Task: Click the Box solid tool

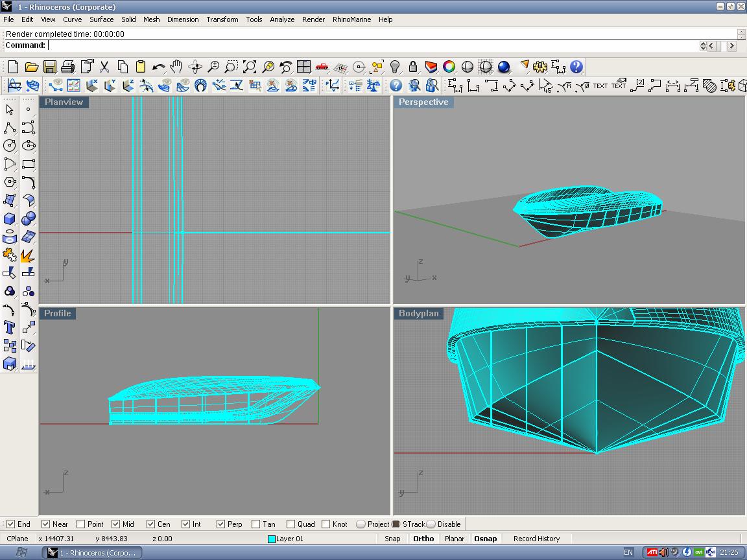Action: pos(10,219)
